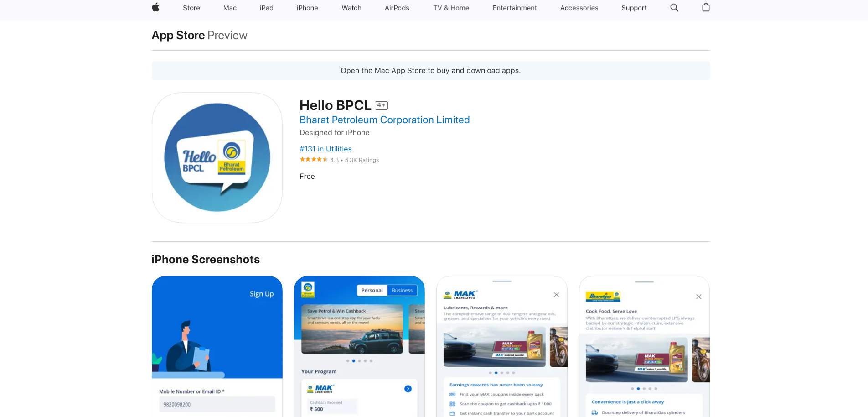Open the Entertainment menu item

(x=514, y=8)
